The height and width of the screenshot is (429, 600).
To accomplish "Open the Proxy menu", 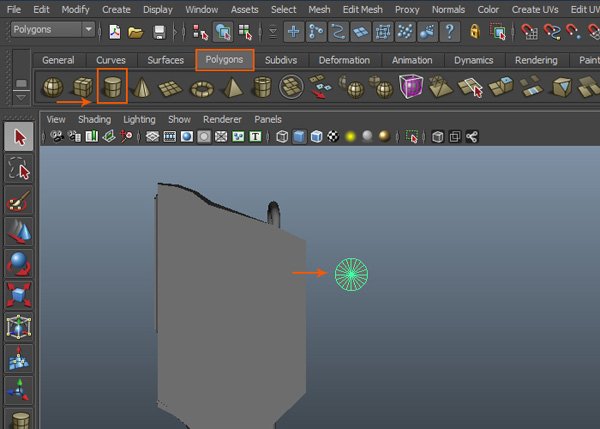I will pos(407,9).
